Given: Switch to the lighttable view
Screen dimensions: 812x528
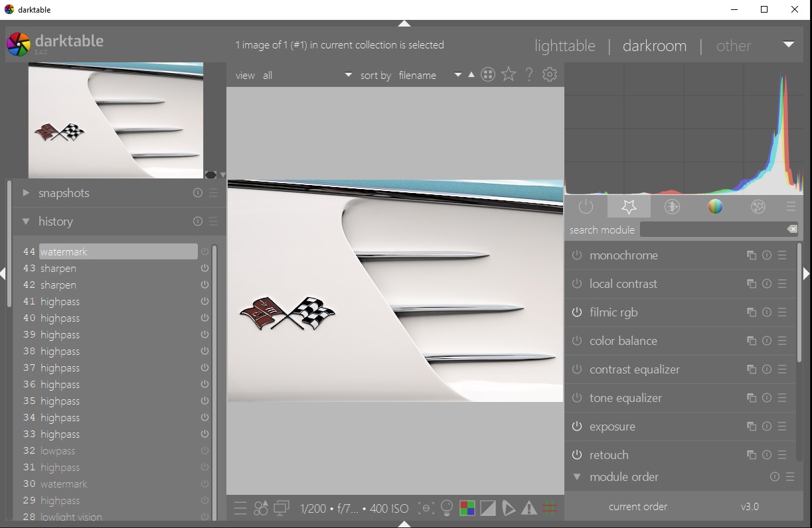Looking at the screenshot, I should click(565, 46).
